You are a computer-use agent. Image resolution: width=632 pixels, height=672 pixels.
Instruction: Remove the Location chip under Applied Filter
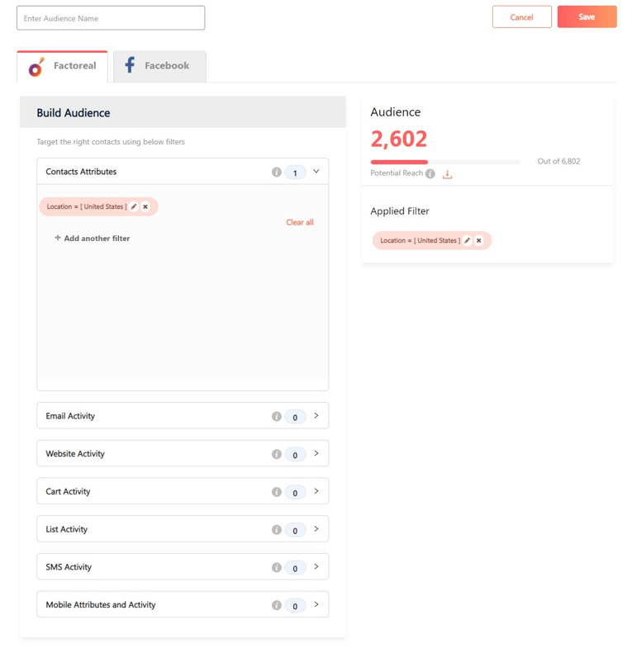479,240
